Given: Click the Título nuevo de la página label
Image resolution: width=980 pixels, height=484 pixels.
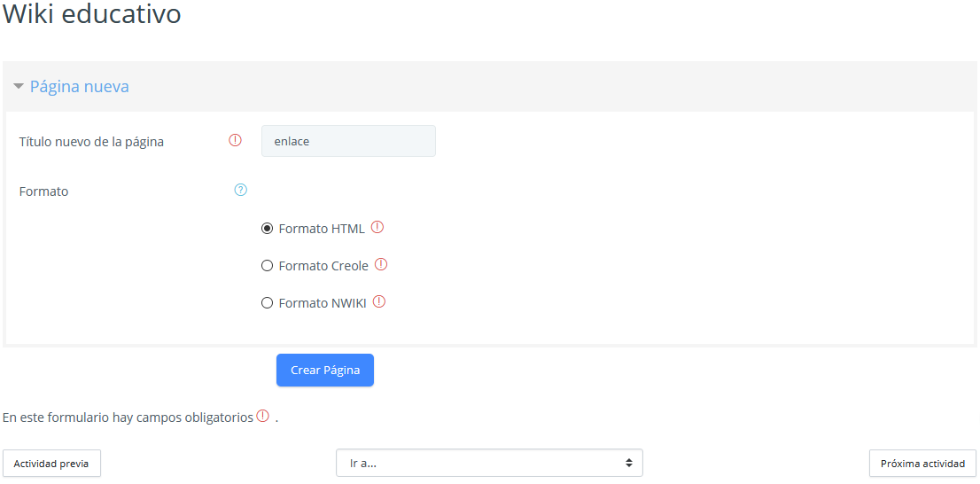Looking at the screenshot, I should point(91,142).
